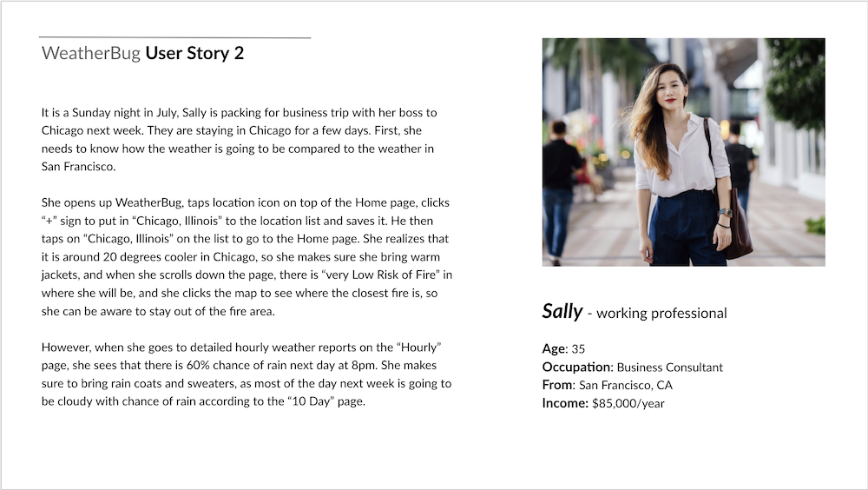Click the brown handbag in the photo
Image resolution: width=868 pixels, height=490 pixels.
click(x=738, y=231)
